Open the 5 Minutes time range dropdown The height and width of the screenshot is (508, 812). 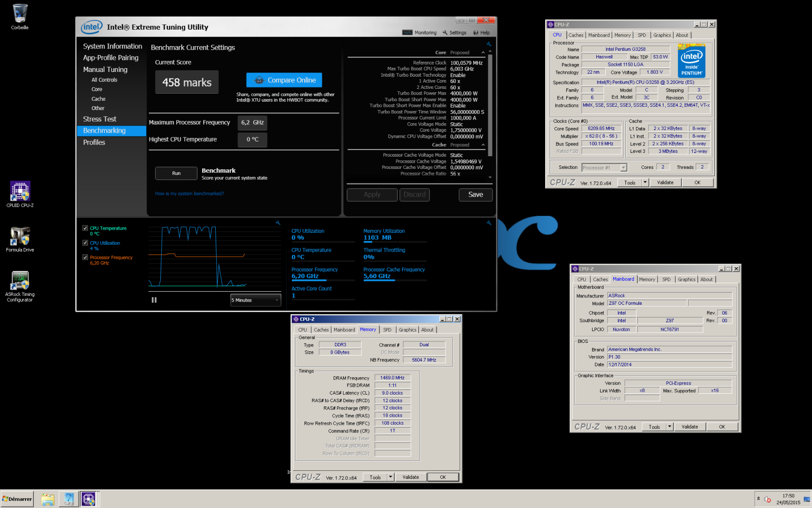[x=255, y=300]
